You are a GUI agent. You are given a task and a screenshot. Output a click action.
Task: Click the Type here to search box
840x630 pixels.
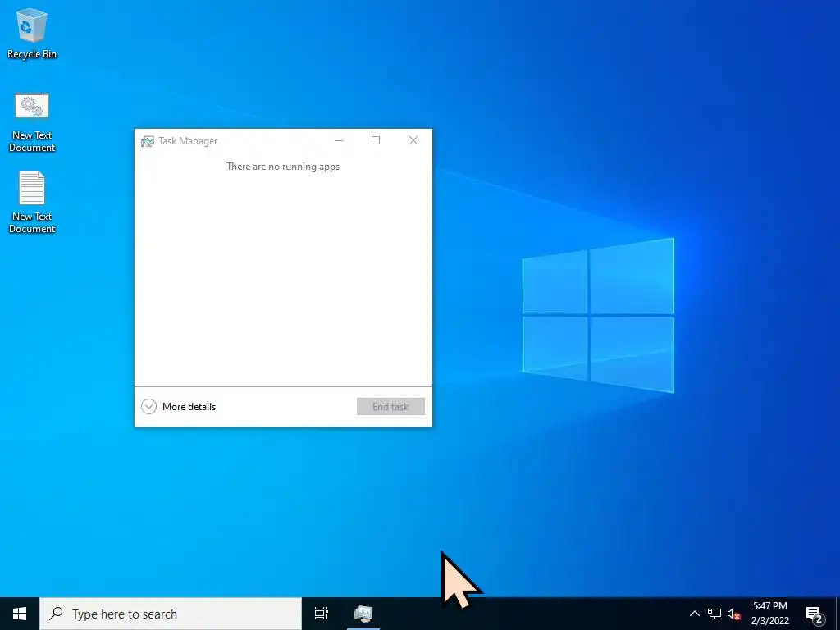(171, 614)
